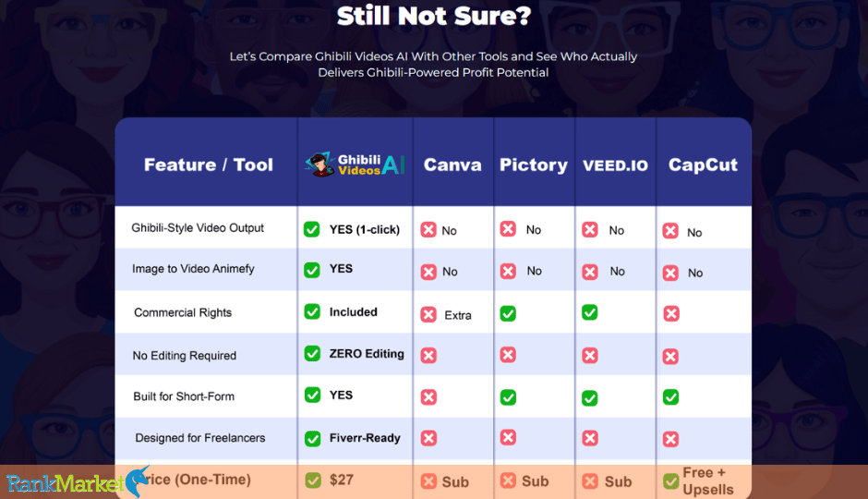Screen dimensions: 868x499
Task: Click the Ghibili Videos AI logo
Action: tap(355, 164)
